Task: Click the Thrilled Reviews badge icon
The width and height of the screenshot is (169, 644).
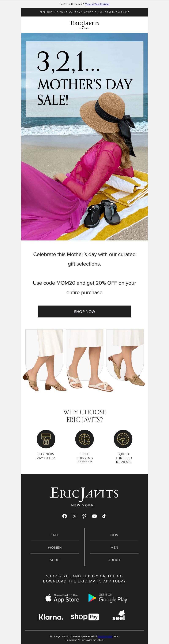Action: (123, 439)
